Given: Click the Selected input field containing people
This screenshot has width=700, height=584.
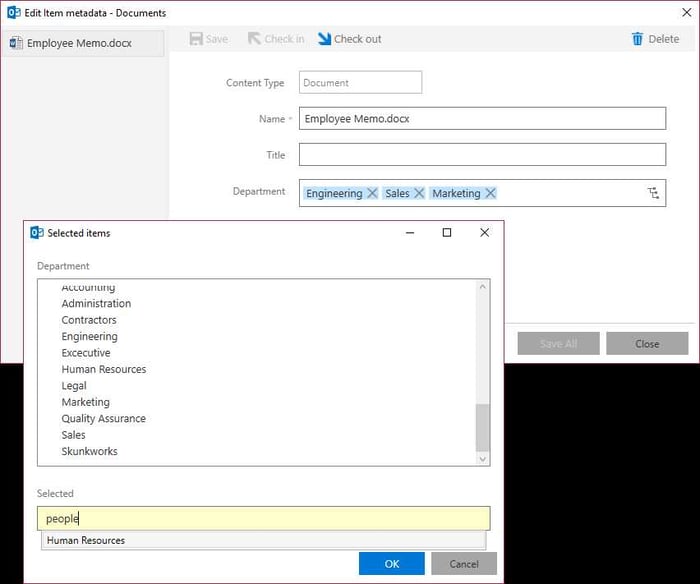Looking at the screenshot, I should (x=263, y=518).
